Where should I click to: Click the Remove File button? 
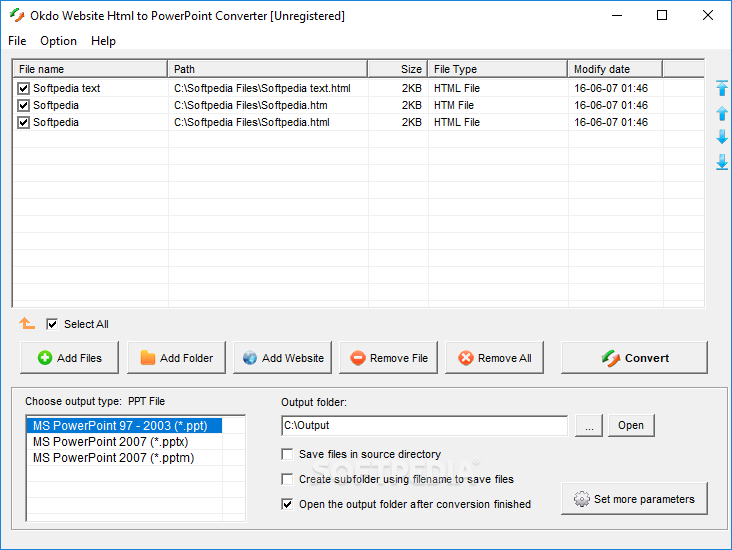click(388, 358)
